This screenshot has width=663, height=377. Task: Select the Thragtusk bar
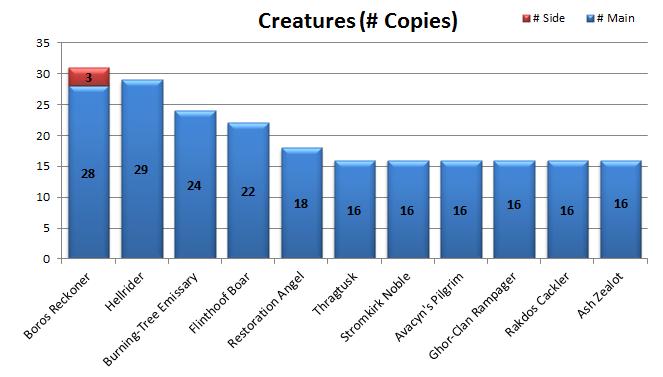355,209
